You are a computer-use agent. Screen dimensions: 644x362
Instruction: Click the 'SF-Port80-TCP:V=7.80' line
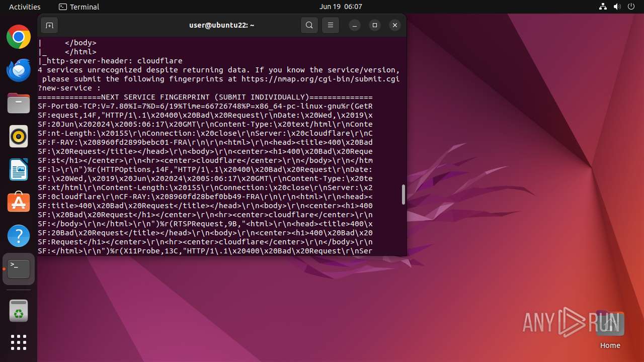point(205,106)
